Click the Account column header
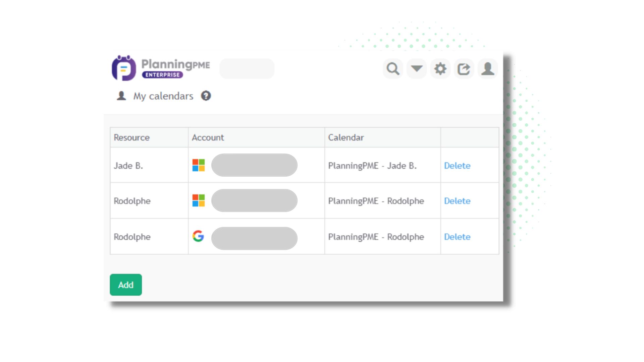Viewport: 644px width, 362px height. pos(208,137)
